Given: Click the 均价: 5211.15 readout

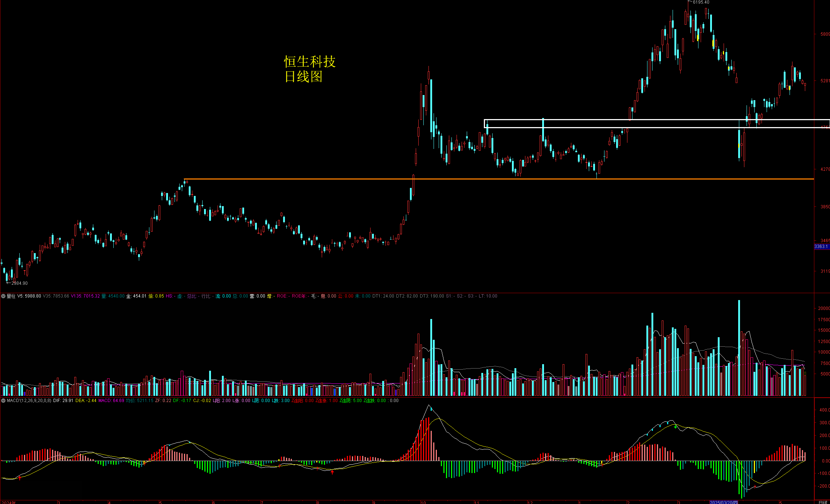Looking at the screenshot, I should coord(140,401).
